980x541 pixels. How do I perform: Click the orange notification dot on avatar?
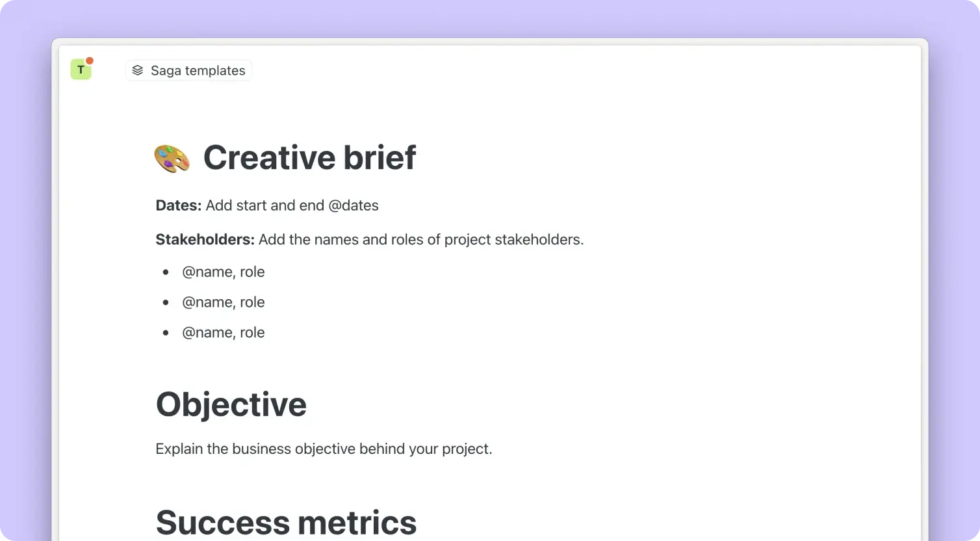click(90, 61)
